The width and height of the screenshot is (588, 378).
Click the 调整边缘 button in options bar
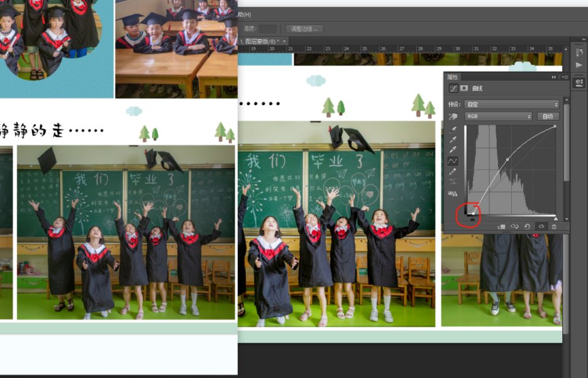point(304,29)
